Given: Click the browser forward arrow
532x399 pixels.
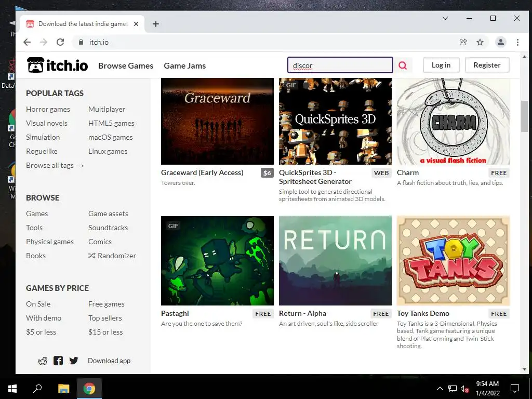Looking at the screenshot, I should 44,42.
